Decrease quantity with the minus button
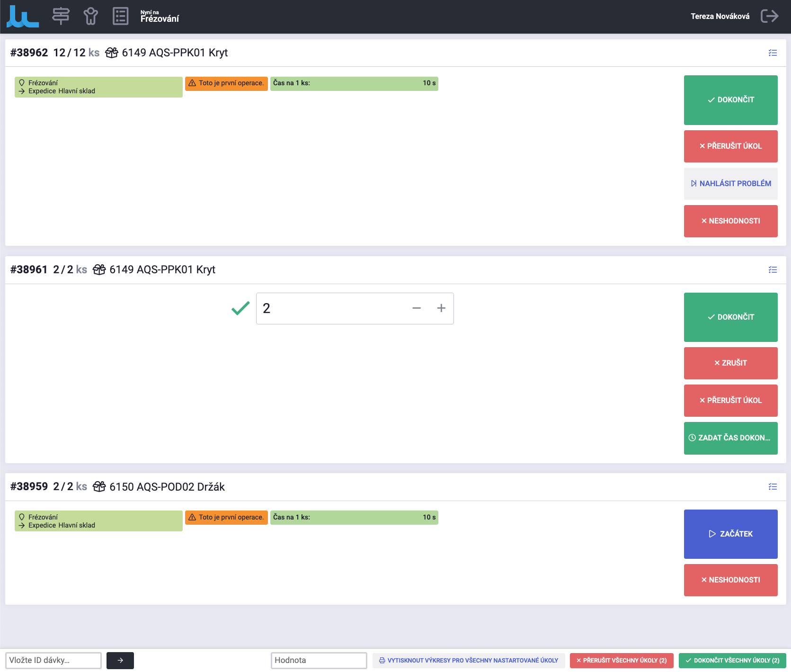 417,308
